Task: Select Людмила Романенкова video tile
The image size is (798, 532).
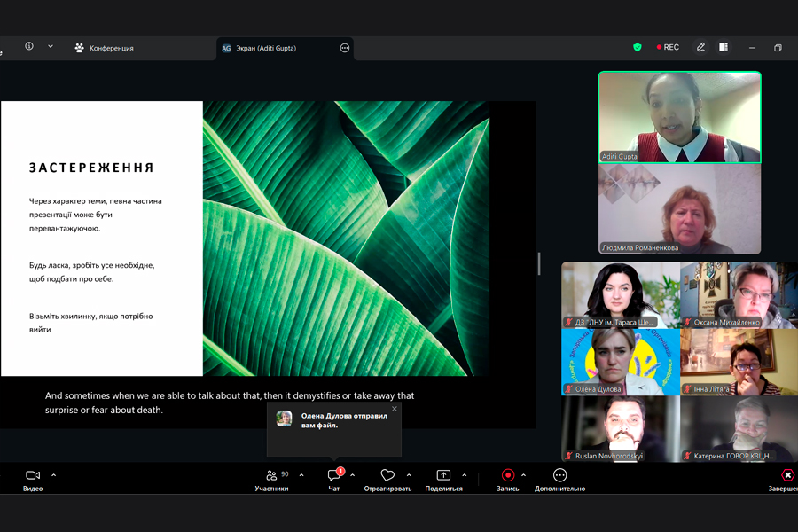Action: pos(679,209)
